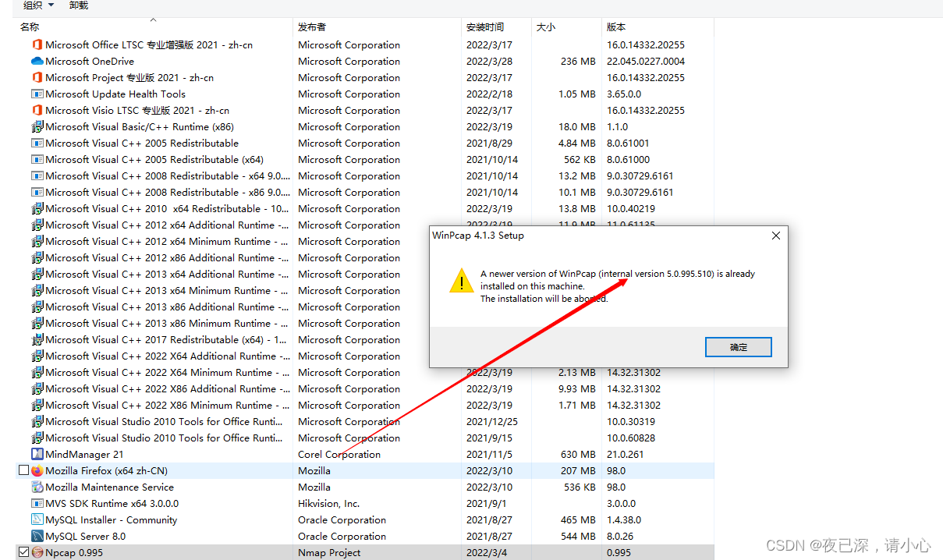Click the 2022/3/4 Npcap install date
This screenshot has width=943, height=560.
coord(486,552)
